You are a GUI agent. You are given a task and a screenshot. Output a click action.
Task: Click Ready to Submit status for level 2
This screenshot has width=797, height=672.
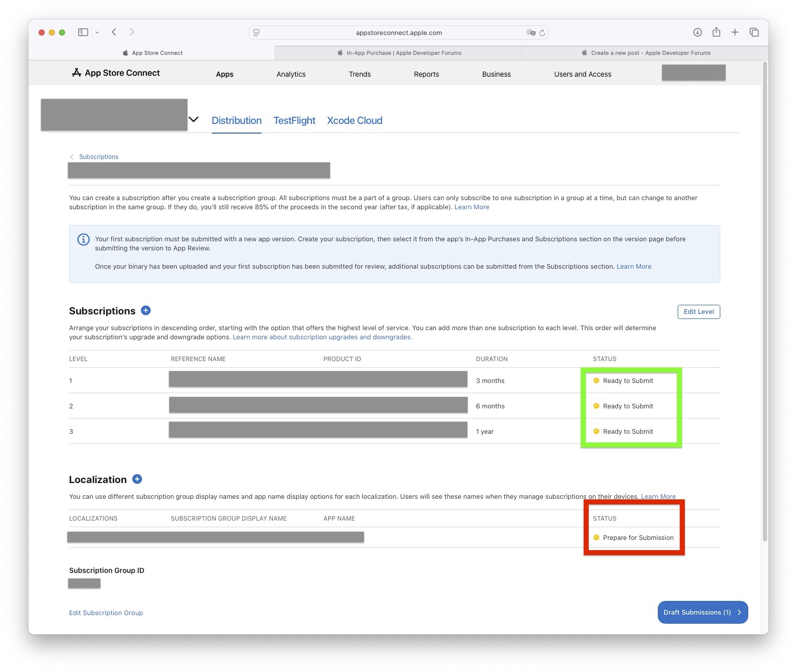coord(623,406)
